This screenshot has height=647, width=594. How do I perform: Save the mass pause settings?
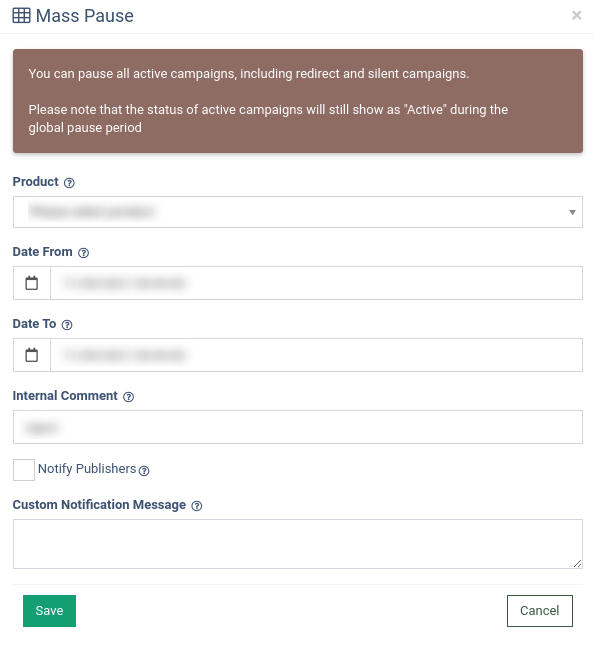[x=50, y=611]
